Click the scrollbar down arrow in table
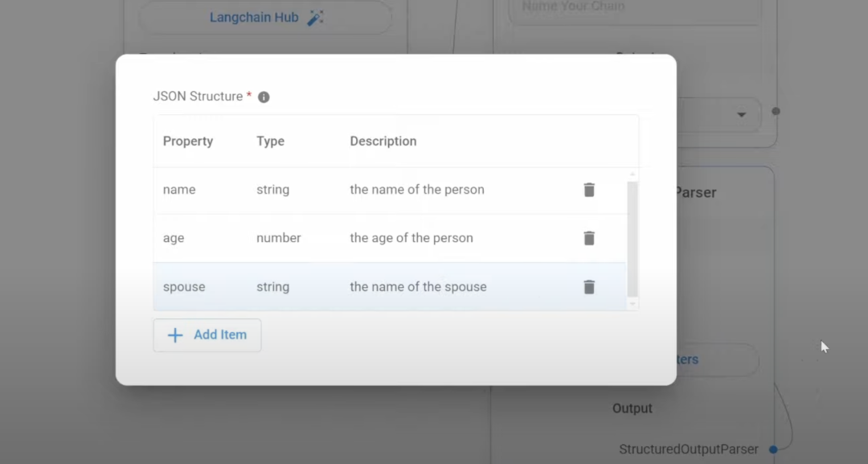 pos(633,305)
